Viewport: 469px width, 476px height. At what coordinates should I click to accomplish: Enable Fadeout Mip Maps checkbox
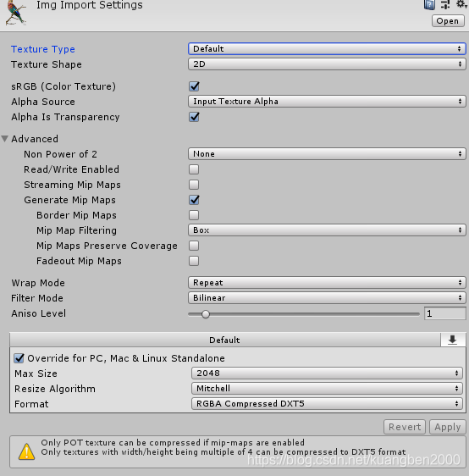click(194, 261)
